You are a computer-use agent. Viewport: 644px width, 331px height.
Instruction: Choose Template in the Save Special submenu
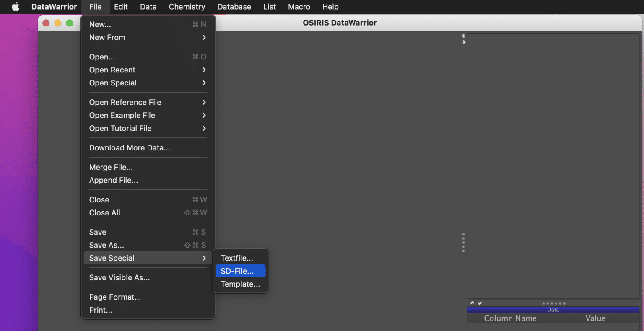coord(240,284)
